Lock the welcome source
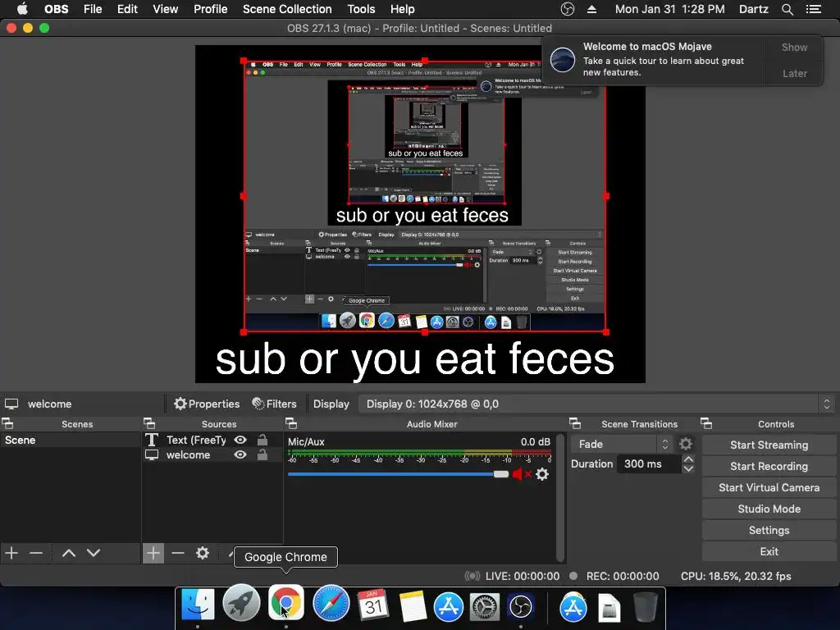This screenshot has height=630, width=840. pyautogui.click(x=262, y=454)
